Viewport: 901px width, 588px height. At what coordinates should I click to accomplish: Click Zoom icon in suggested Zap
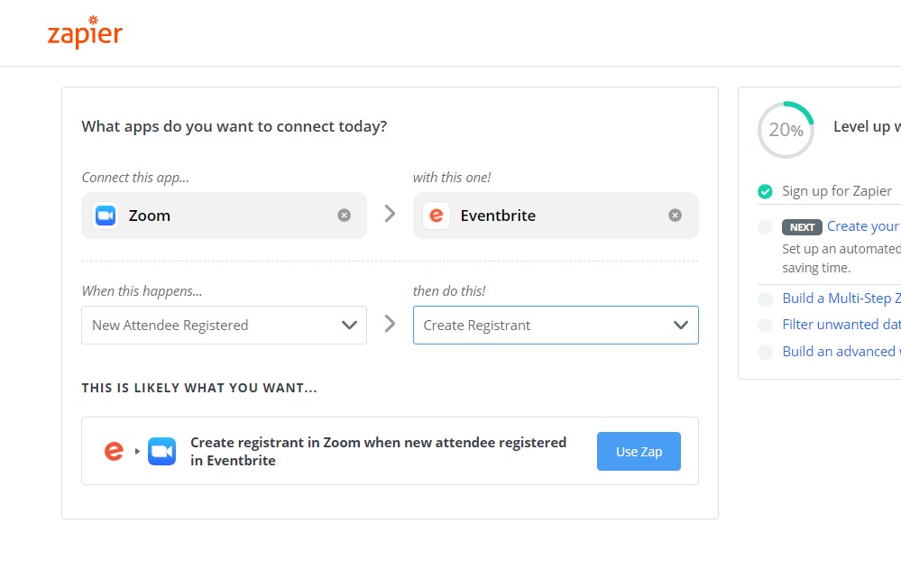tap(162, 451)
